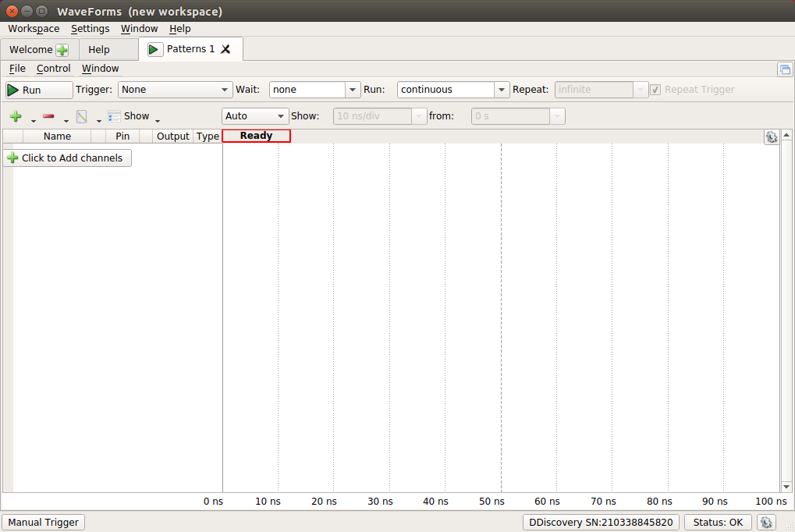Click the red minus remove-channel icon
The width and height of the screenshot is (795, 532).
point(48,116)
